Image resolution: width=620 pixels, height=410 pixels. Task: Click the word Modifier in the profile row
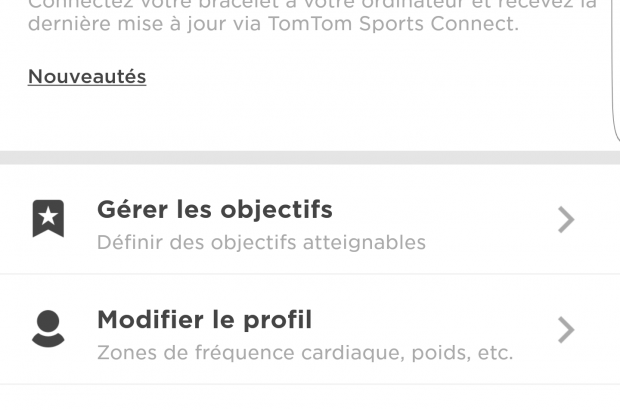click(x=148, y=320)
